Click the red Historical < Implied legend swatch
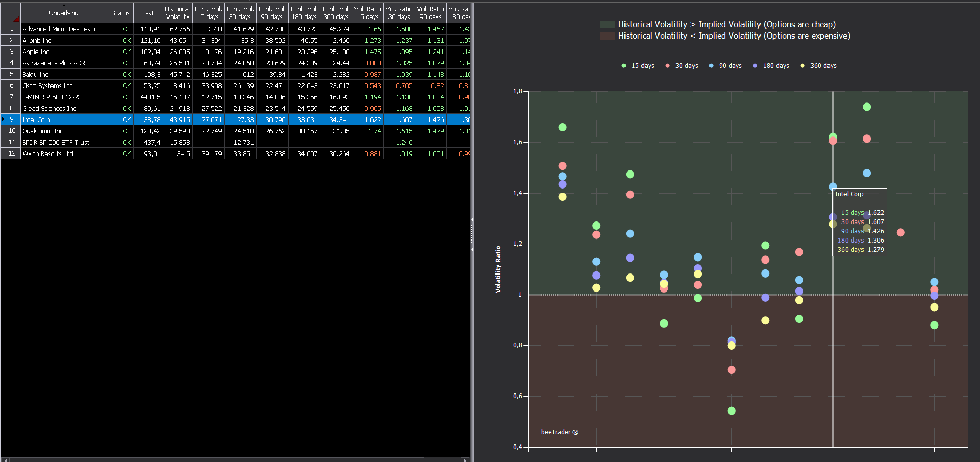The image size is (980, 462). [x=607, y=36]
